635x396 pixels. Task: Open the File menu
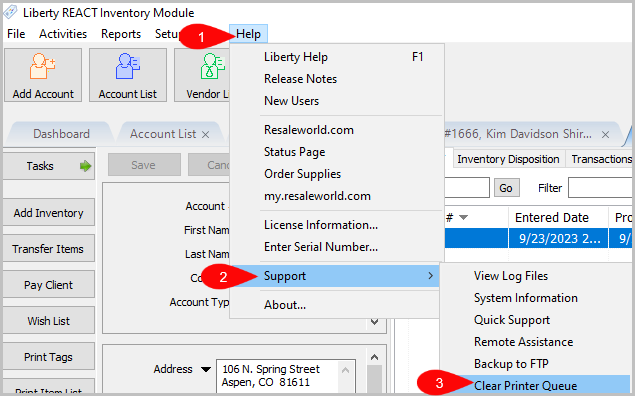click(x=16, y=34)
